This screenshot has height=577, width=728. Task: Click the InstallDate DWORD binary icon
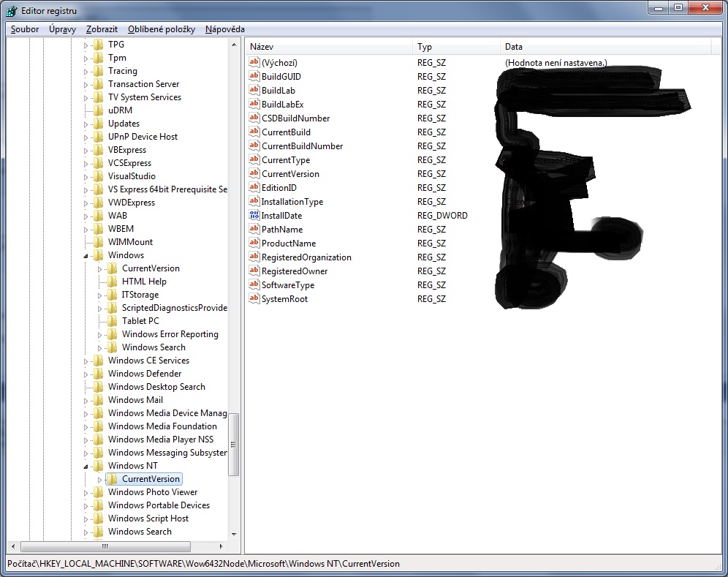coord(254,215)
